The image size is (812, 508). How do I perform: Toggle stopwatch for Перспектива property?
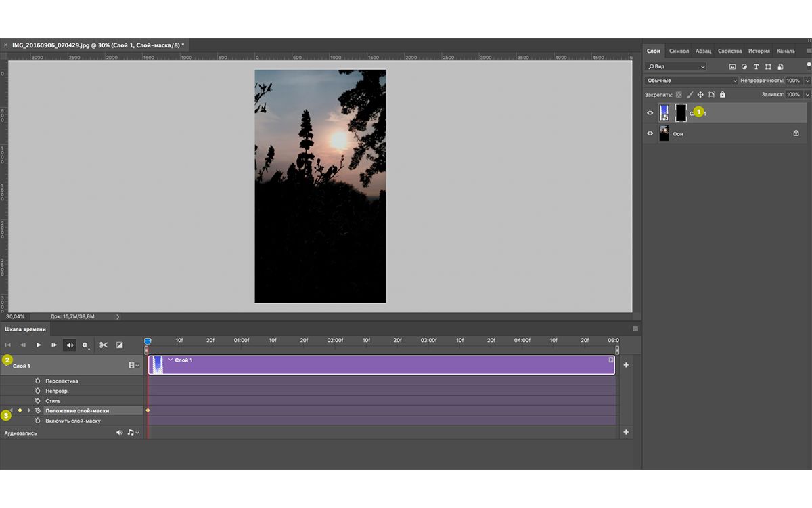coord(39,381)
